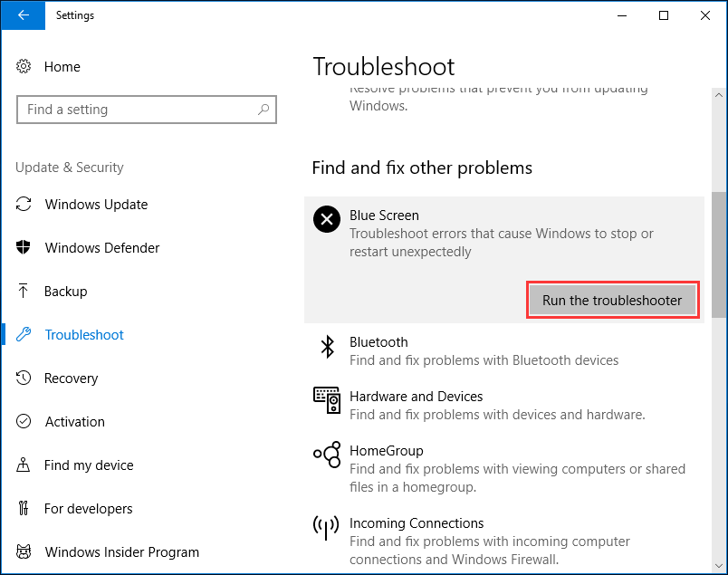Run the troubleshooter for Blue Screen
728x575 pixels.
(612, 300)
